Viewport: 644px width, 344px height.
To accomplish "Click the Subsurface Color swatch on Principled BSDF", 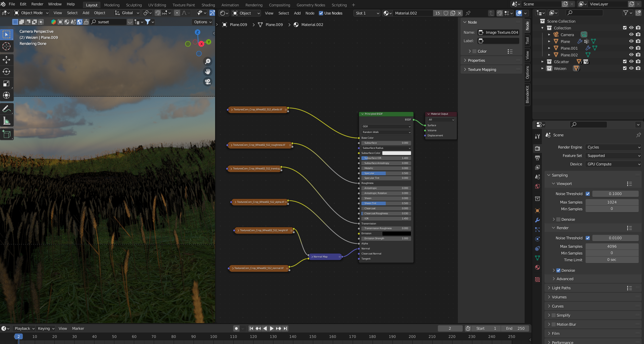I will (397, 153).
